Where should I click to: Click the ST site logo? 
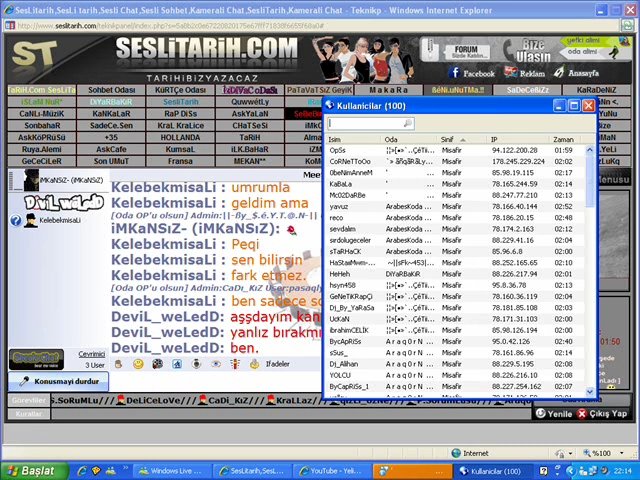click(x=34, y=53)
